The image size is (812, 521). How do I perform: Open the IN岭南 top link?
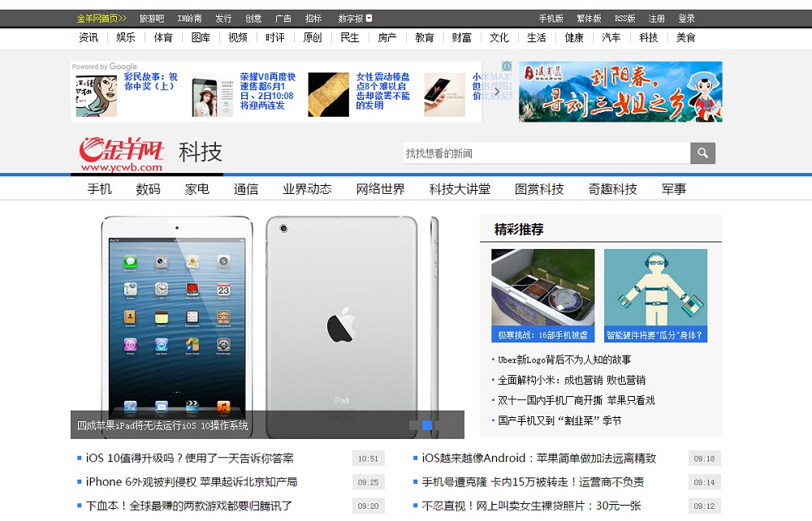click(189, 19)
